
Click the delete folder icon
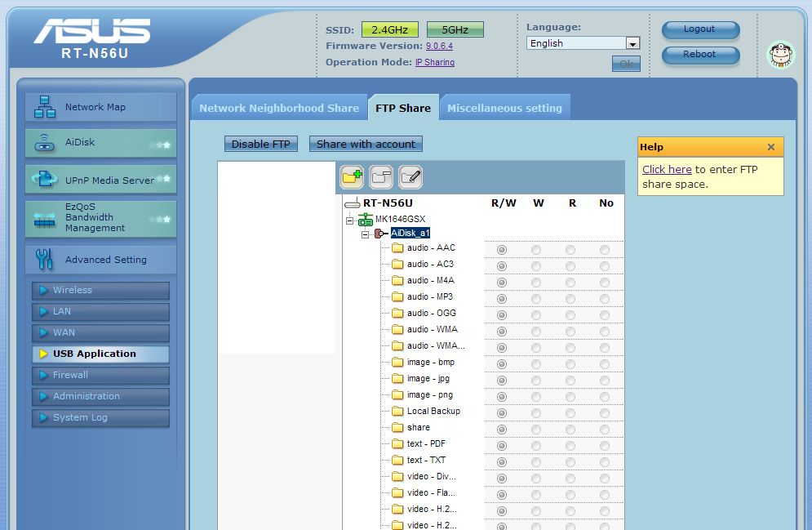381,176
